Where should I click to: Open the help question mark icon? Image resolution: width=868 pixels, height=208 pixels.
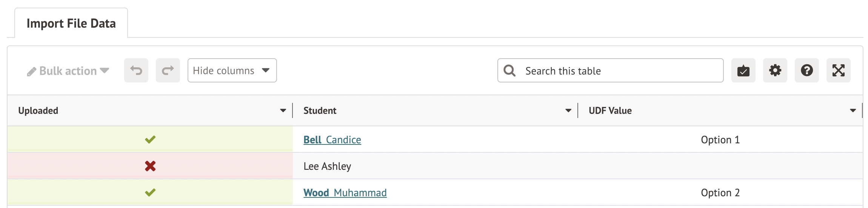tap(806, 70)
